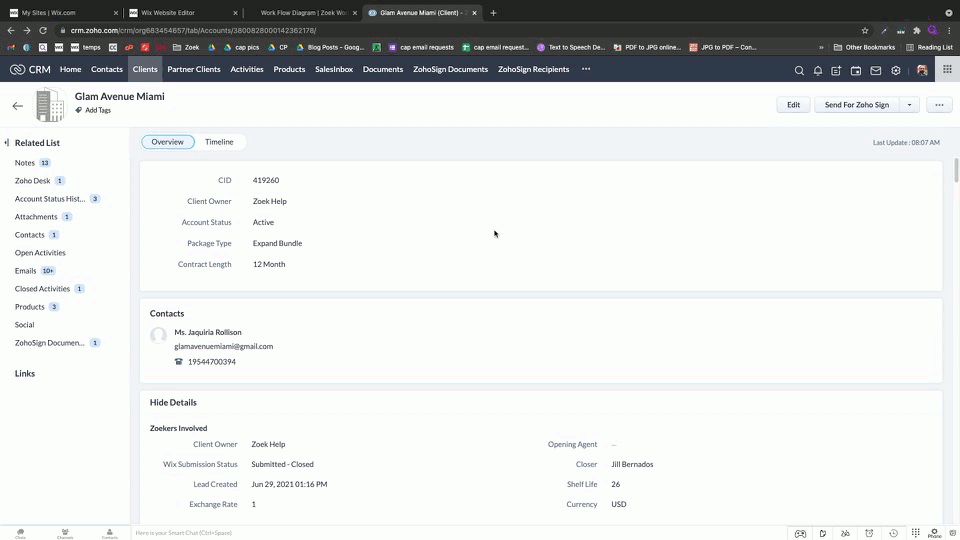Screen dimensions: 960x540
Task: Open the user profile avatar
Action: pyautogui.click(x=922, y=70)
